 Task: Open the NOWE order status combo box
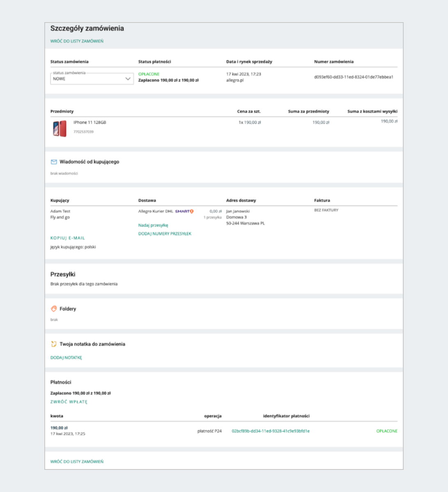92,79
